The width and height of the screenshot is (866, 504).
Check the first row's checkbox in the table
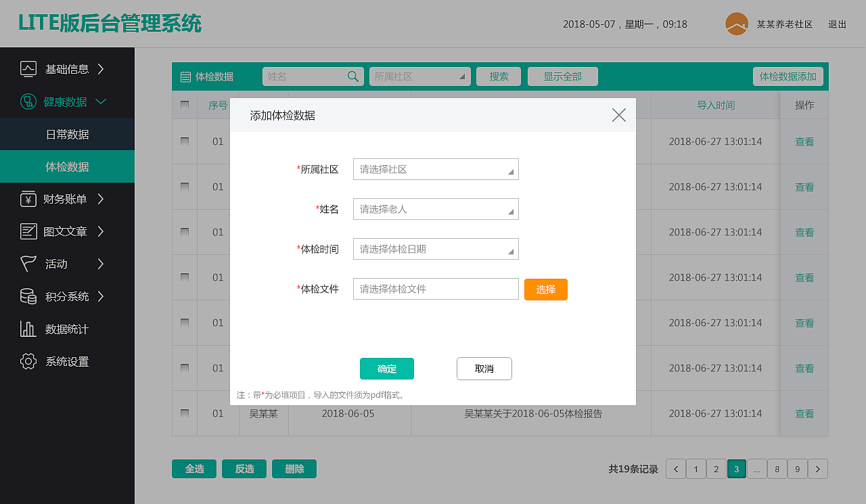click(x=185, y=141)
